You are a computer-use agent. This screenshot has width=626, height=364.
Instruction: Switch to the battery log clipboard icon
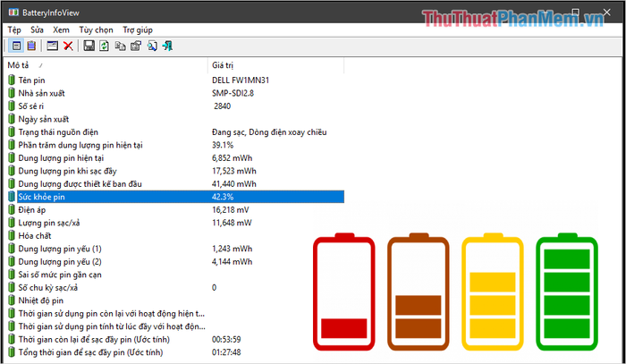point(31,46)
